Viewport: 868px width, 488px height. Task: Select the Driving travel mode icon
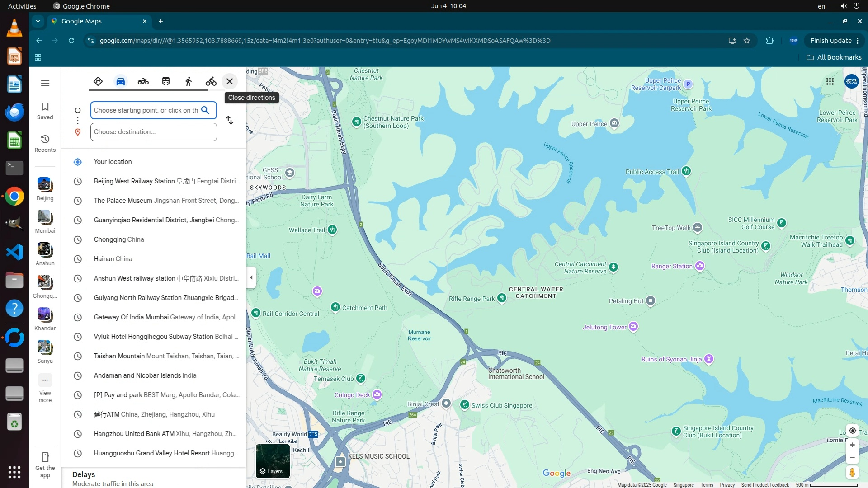point(120,81)
